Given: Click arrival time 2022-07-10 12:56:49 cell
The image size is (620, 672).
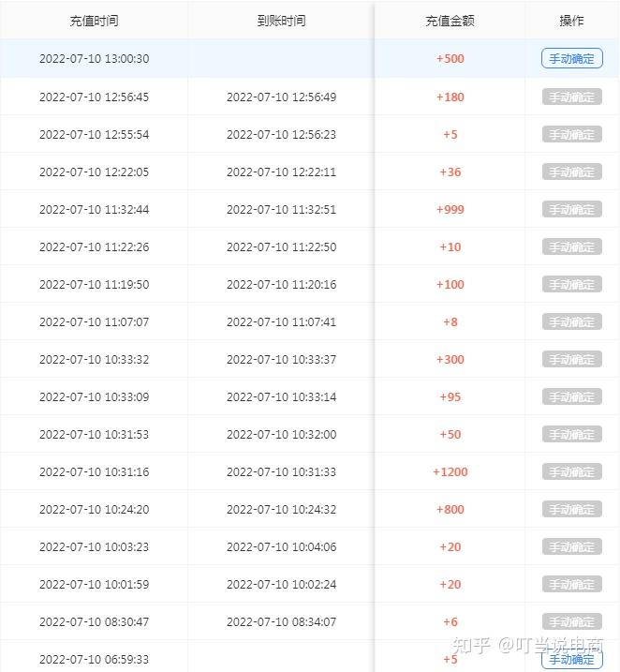Looking at the screenshot, I should point(281,97).
